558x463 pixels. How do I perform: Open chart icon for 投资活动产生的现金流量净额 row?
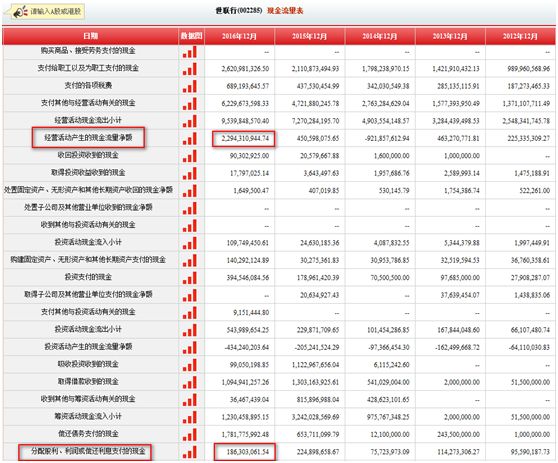point(190,348)
